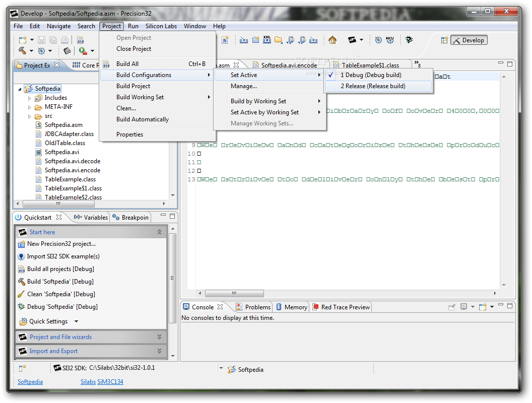Click the yellow folder toolbar icon

pyautogui.click(x=279, y=40)
